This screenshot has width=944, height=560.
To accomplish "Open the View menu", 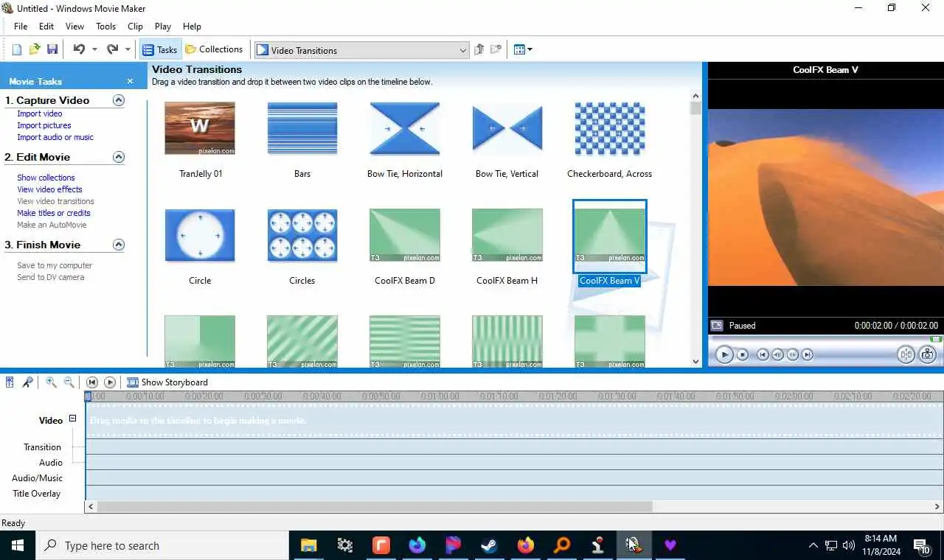I will 74,26.
